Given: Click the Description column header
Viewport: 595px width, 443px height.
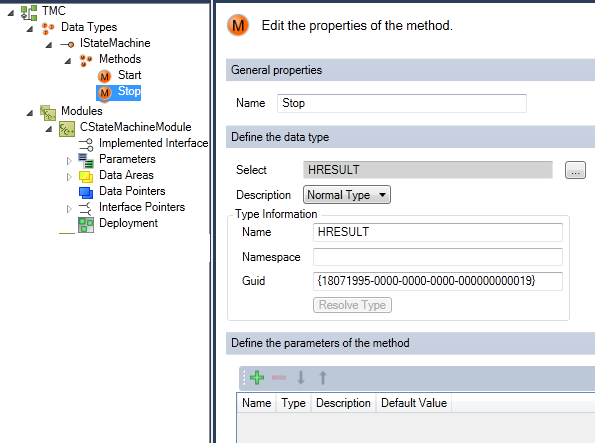Looking at the screenshot, I should (x=343, y=403).
